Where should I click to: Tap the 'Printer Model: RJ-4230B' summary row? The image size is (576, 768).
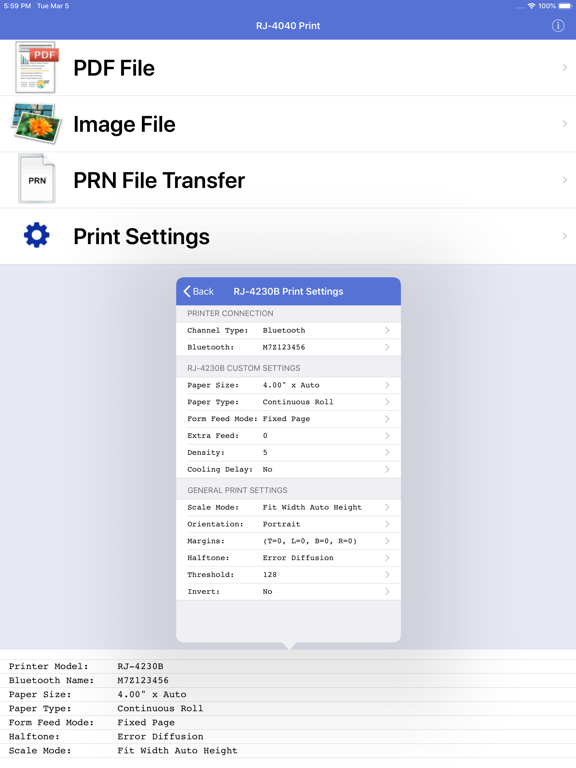288,667
